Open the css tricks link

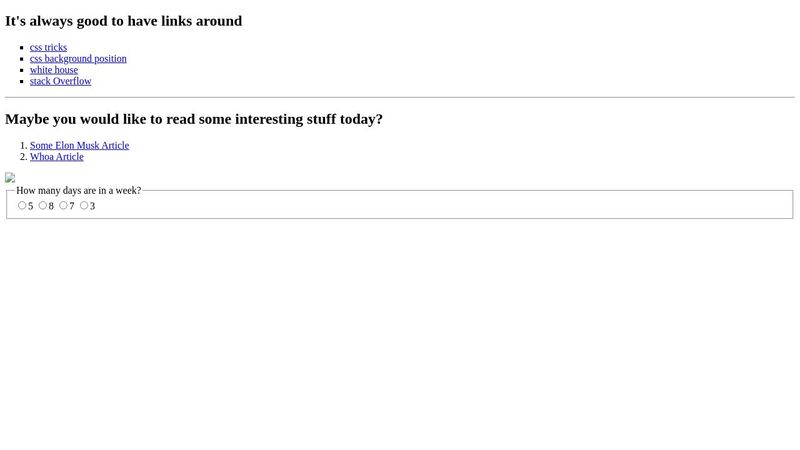(x=48, y=47)
